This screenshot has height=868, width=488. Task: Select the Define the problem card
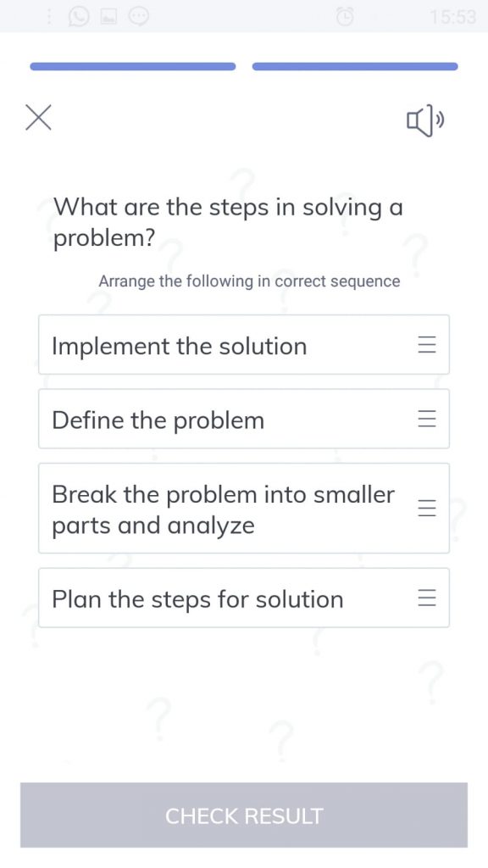click(244, 419)
